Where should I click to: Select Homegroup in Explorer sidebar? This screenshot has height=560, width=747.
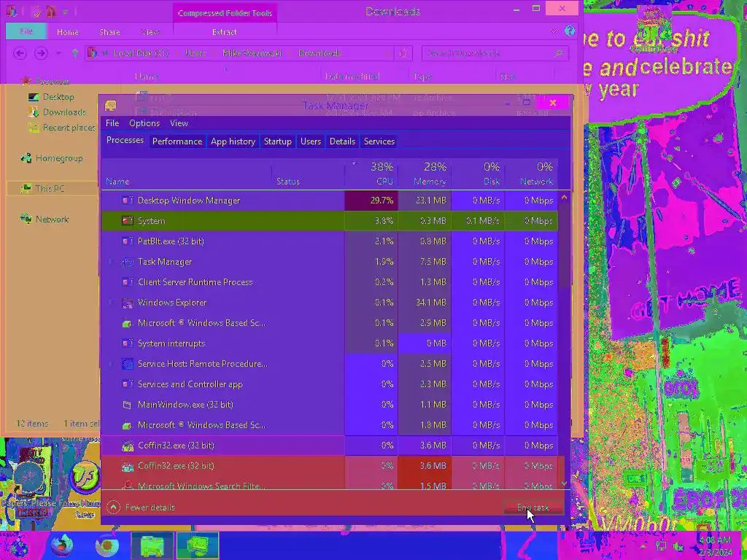tap(52, 158)
